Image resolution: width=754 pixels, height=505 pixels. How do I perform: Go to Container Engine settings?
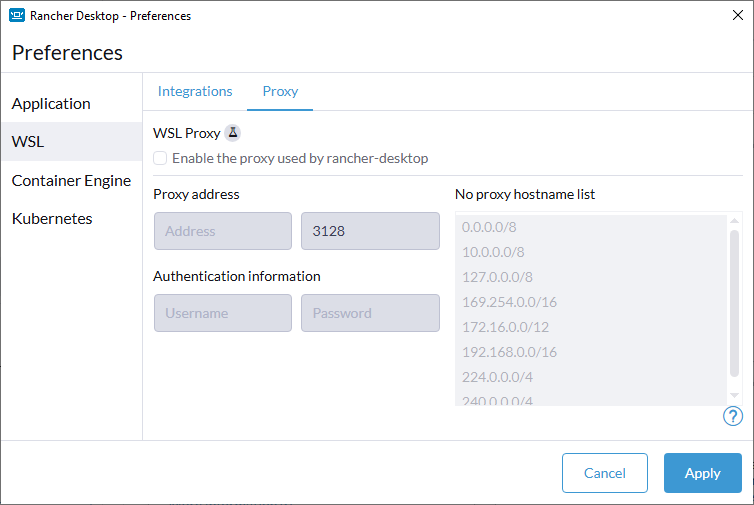point(71,181)
